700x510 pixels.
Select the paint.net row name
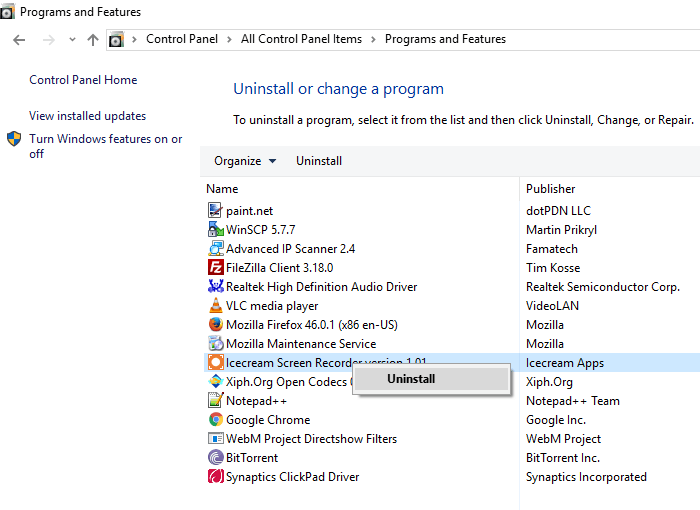click(x=249, y=211)
